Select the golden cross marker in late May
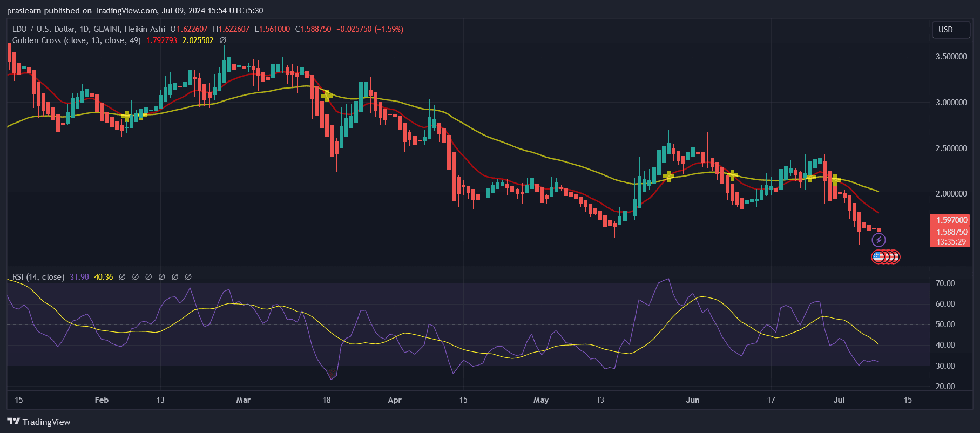980x433 pixels. 668,176
